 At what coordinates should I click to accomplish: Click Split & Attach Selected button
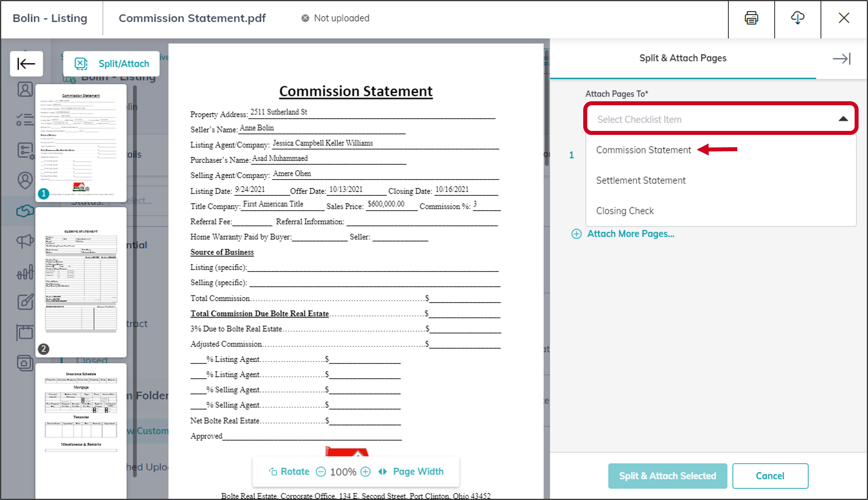[668, 476]
